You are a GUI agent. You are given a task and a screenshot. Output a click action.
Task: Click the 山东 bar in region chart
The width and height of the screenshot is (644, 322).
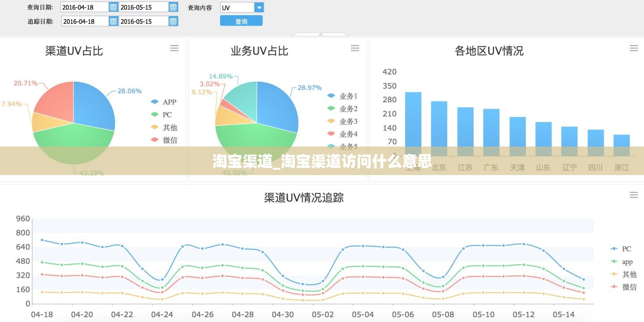coord(543,139)
